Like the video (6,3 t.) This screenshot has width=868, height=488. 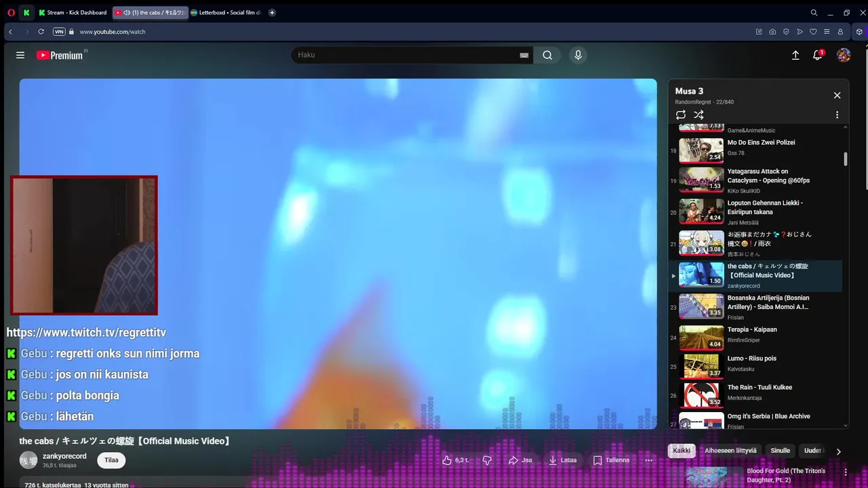click(455, 460)
